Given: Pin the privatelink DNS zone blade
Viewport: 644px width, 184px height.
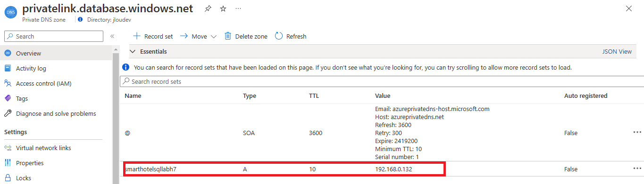Looking at the screenshot, I should tap(208, 9).
